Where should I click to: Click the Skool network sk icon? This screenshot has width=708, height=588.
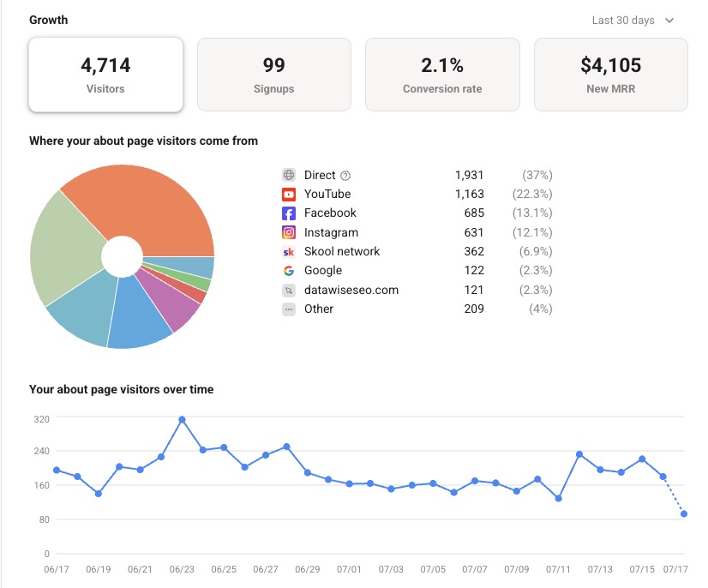(x=289, y=251)
